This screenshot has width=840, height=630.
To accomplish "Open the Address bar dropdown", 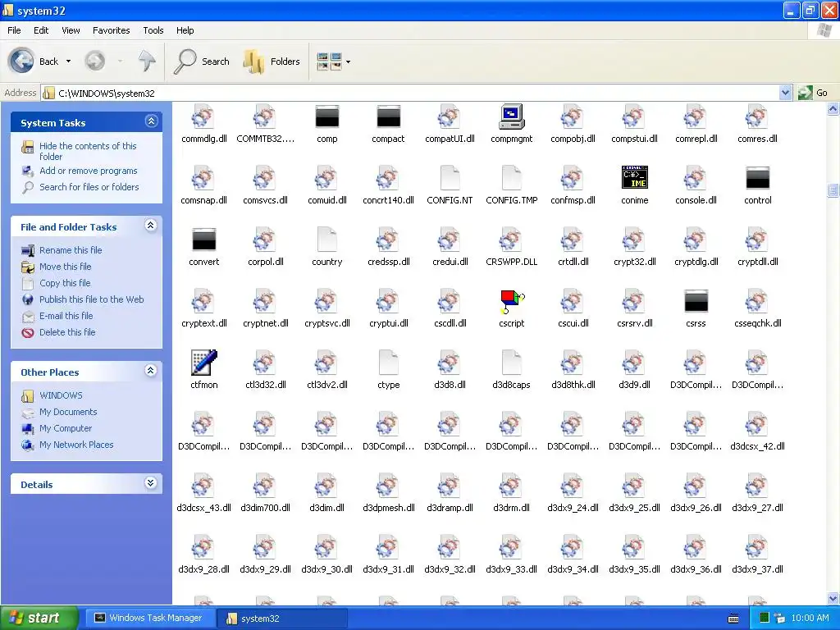I will point(785,93).
